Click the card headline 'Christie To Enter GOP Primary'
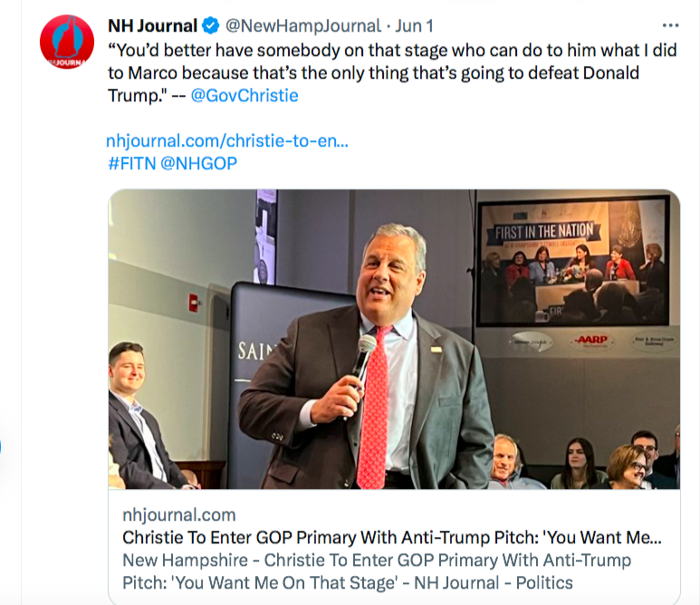 tap(391, 538)
